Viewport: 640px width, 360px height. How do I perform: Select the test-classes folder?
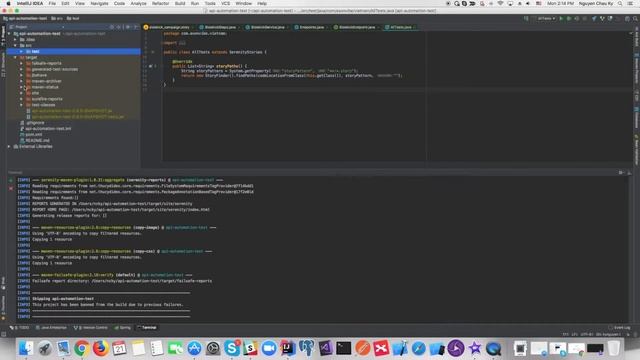pyautogui.click(x=41, y=105)
